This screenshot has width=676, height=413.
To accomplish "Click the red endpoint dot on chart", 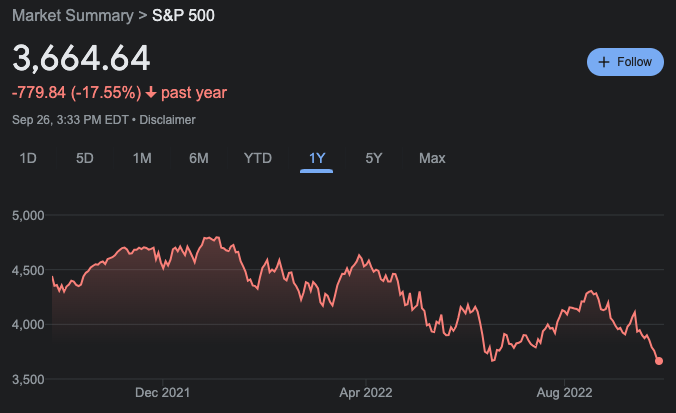I will click(x=659, y=361).
